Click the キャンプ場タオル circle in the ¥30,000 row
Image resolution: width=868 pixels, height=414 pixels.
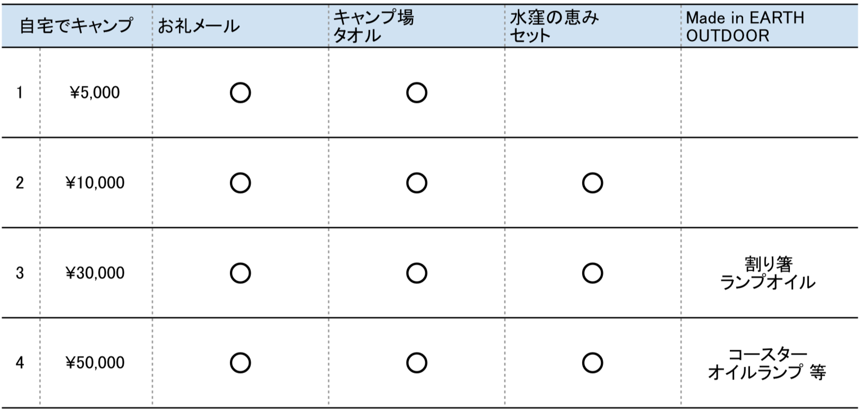coord(416,273)
